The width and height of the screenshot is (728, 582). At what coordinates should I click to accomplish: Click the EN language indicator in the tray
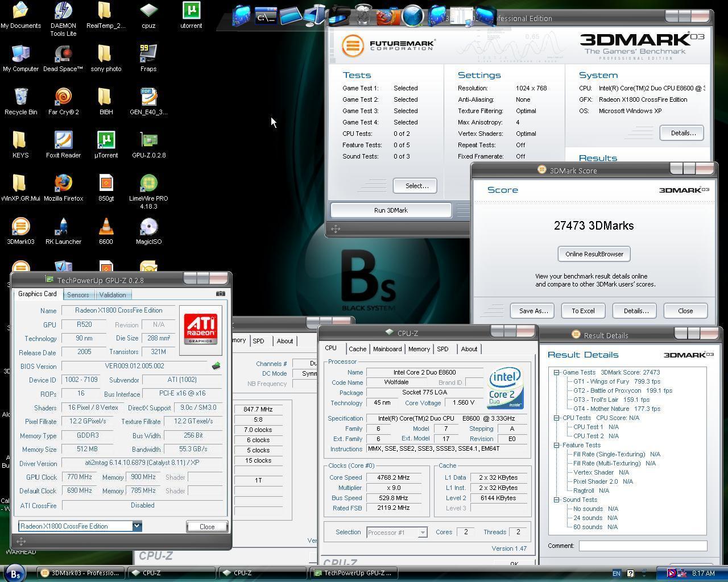tap(616, 573)
